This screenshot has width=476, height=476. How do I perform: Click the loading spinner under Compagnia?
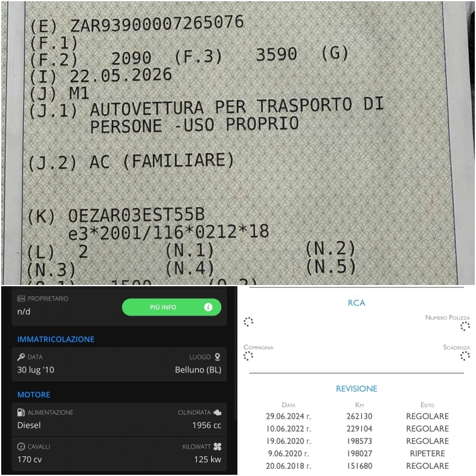coord(248,356)
